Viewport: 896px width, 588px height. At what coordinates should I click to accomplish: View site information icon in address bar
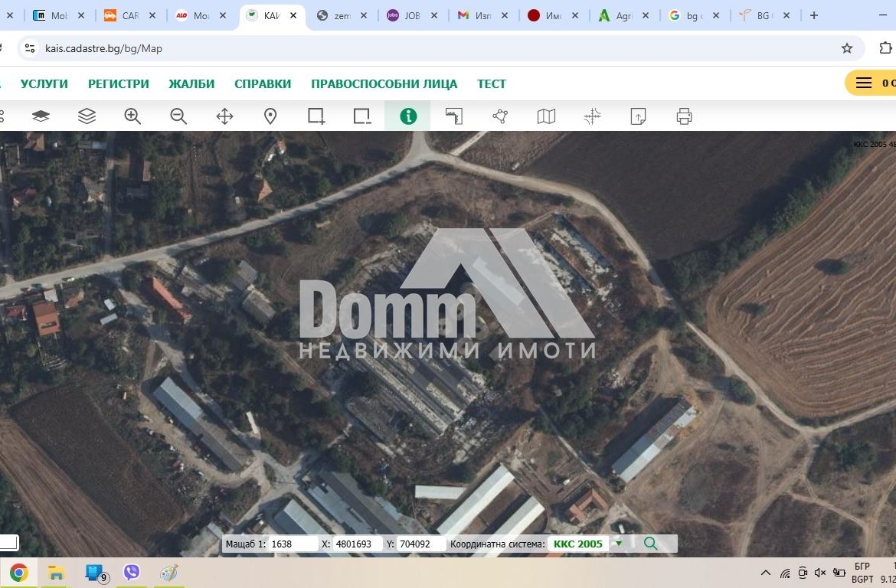(30, 48)
